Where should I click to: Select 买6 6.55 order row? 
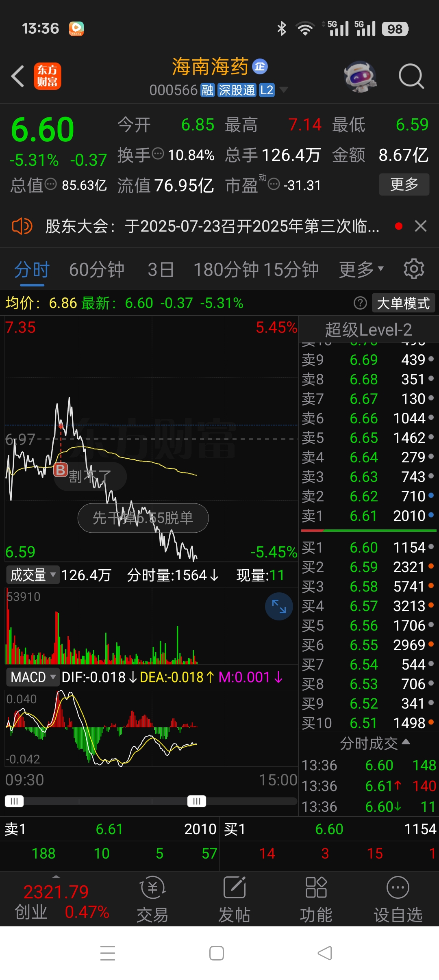click(368, 645)
